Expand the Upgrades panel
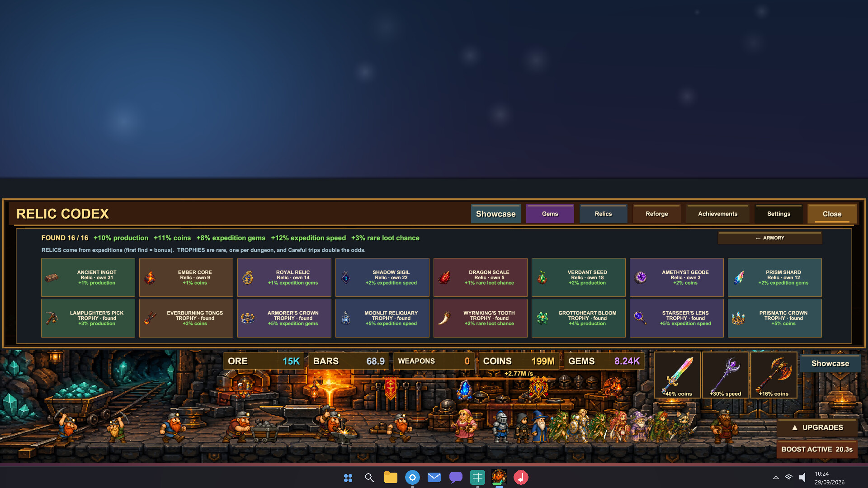This screenshot has height=488, width=868. pos(817,427)
